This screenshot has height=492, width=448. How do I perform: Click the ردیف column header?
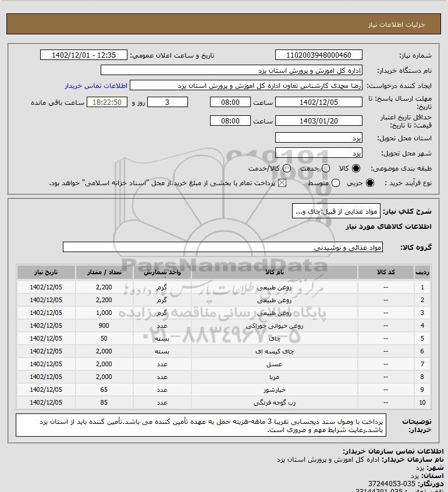pyautogui.click(x=422, y=272)
